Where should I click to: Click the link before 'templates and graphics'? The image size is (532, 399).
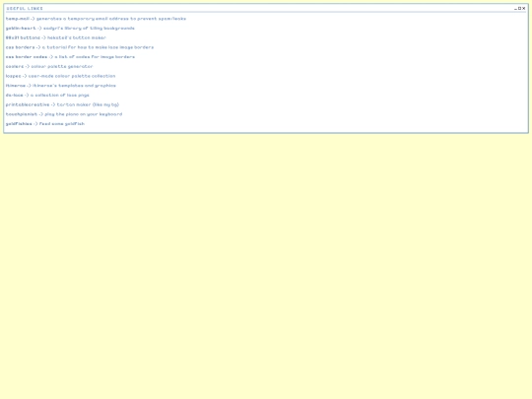click(x=16, y=86)
